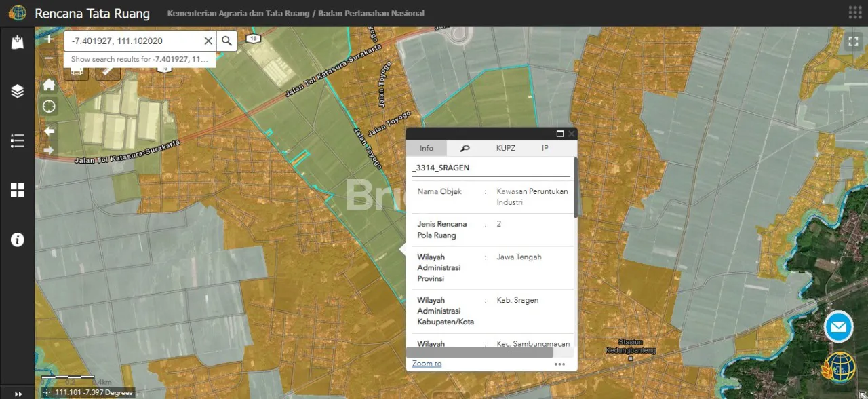Open the Add Data map widget

pyautogui.click(x=17, y=43)
